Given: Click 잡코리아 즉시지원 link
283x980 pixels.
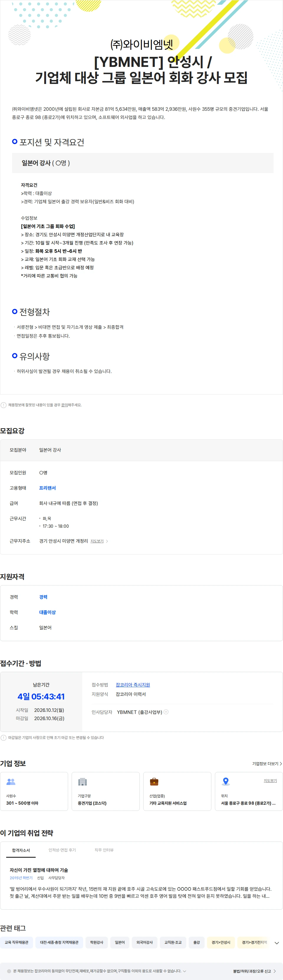Looking at the screenshot, I should (x=133, y=684).
